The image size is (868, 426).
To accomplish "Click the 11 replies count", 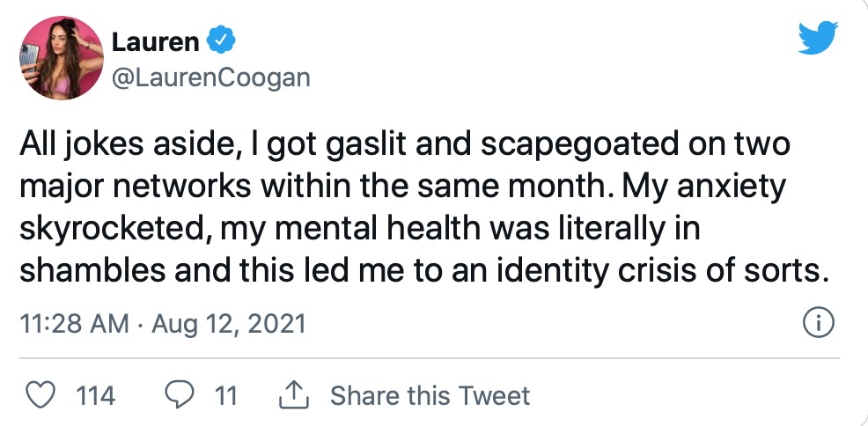I will 226,396.
